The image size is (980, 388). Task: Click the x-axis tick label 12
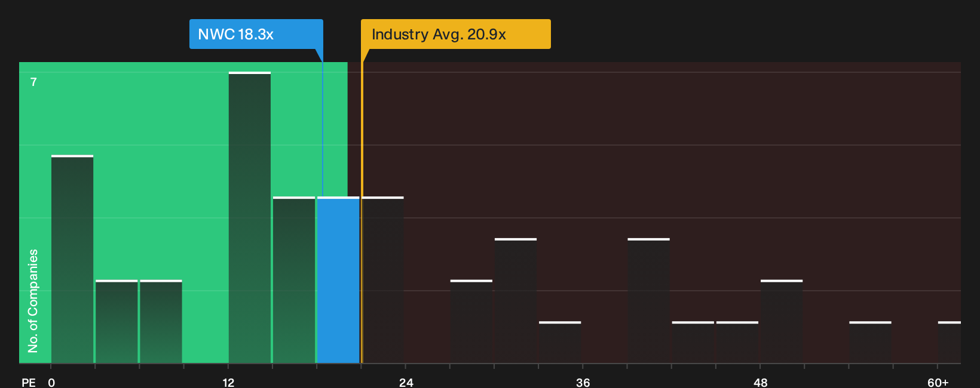pos(228,383)
